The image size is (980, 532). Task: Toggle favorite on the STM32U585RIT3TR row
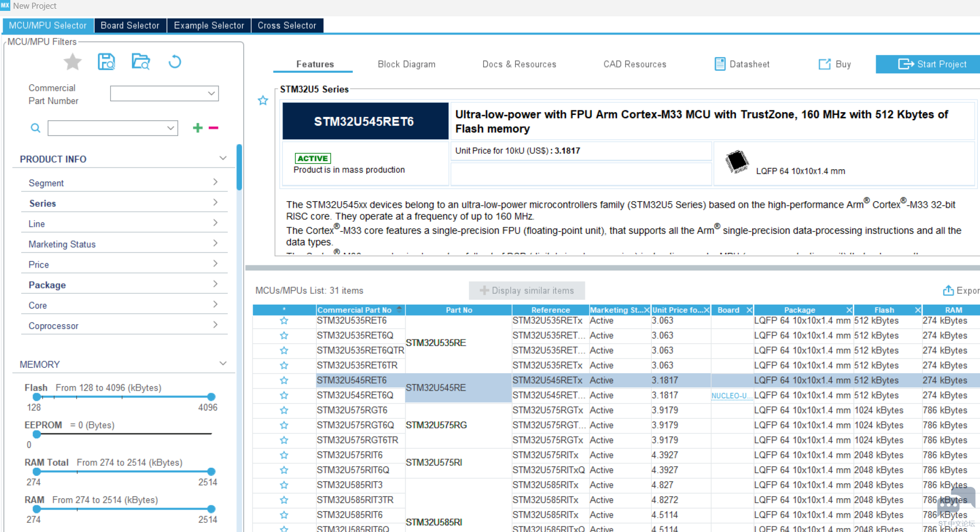(x=284, y=500)
